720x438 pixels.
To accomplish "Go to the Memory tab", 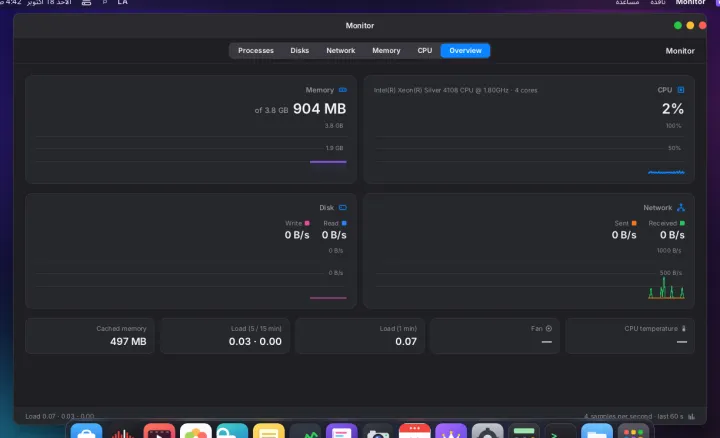I will tap(386, 51).
